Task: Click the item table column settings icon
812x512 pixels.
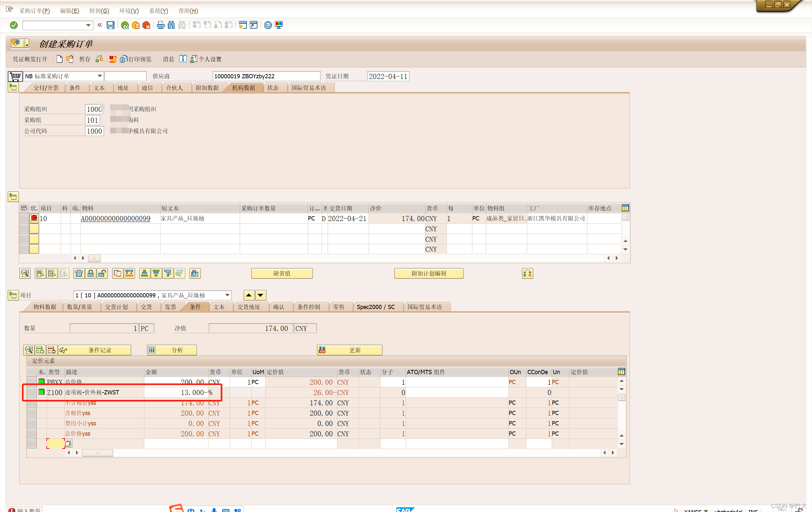Action: [625, 208]
